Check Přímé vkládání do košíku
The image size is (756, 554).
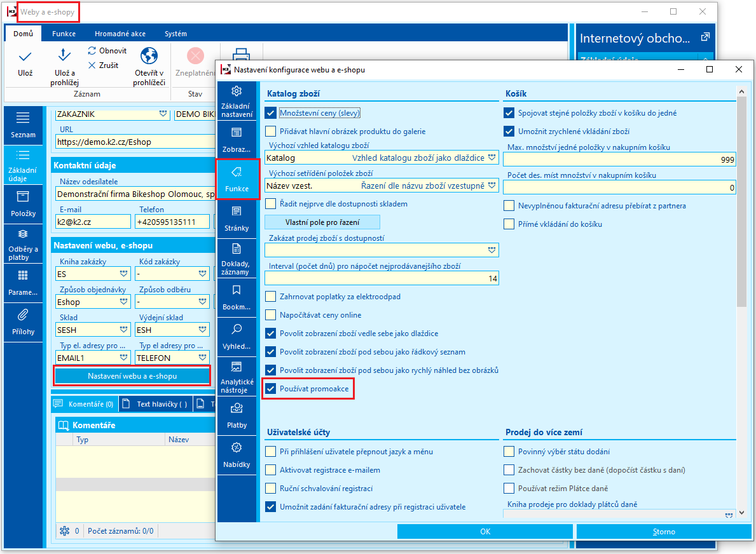click(509, 224)
